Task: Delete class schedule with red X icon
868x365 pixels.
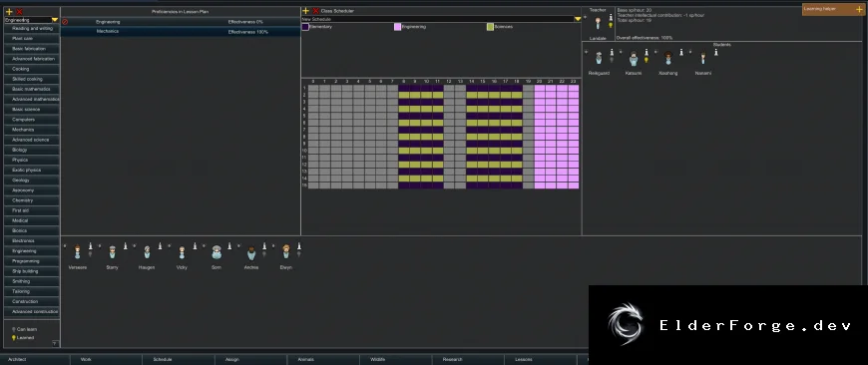Action: [x=315, y=11]
